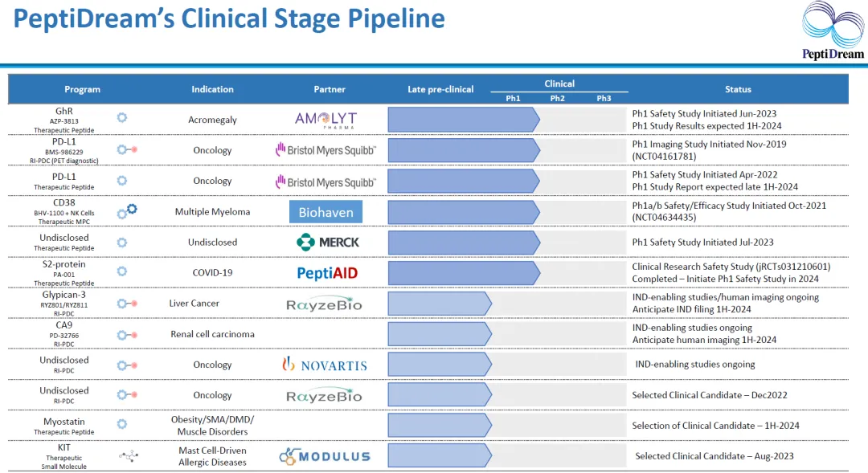868x473 pixels.
Task: Click the slide title "PeptiDream's Clinical Stage Pipeline"
Action: tap(229, 19)
